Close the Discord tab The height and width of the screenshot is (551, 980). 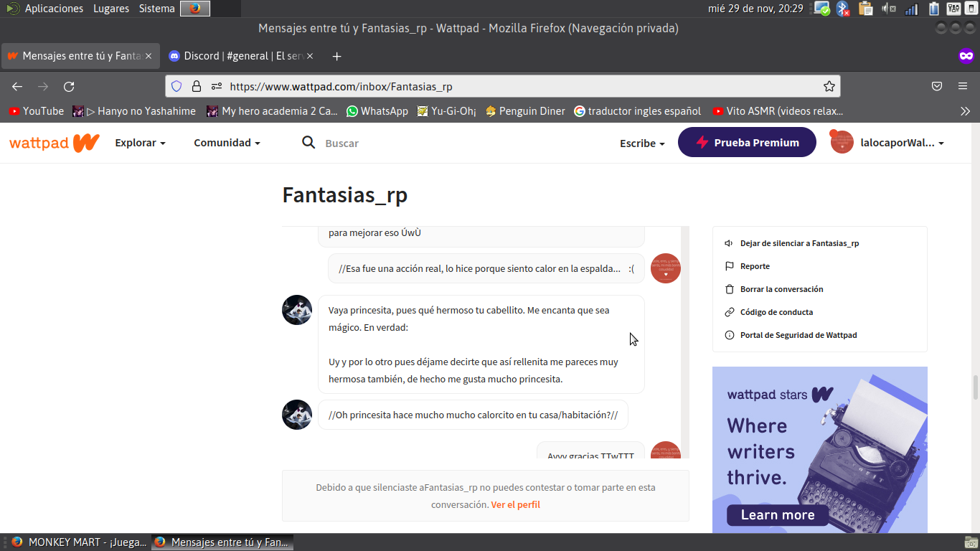point(311,56)
